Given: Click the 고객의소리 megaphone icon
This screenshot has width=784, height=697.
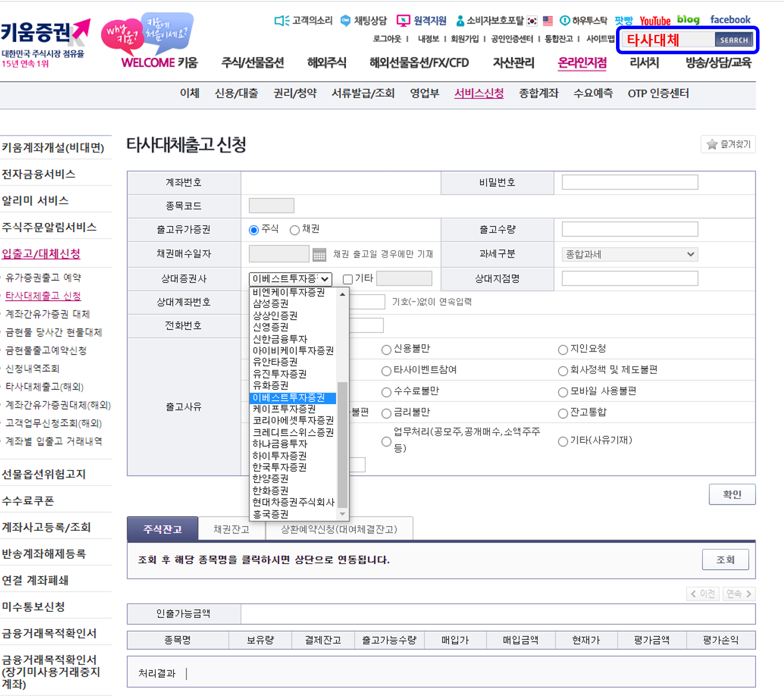Looking at the screenshot, I should [x=282, y=20].
